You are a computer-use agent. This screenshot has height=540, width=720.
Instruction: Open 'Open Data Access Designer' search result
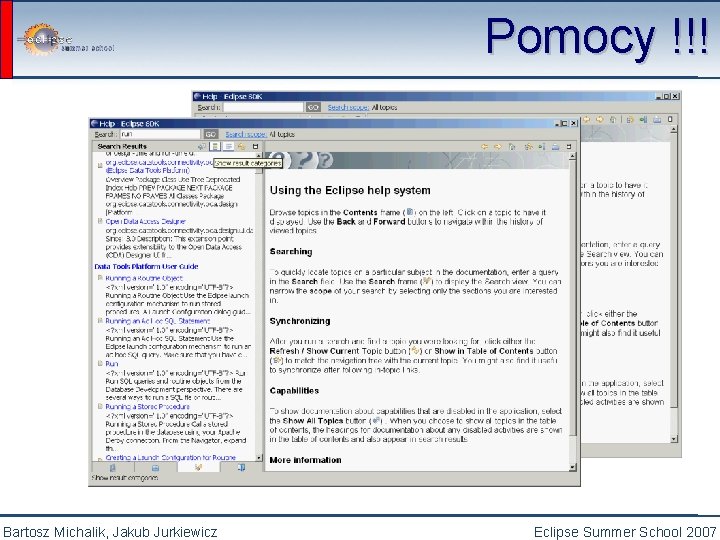(146, 221)
